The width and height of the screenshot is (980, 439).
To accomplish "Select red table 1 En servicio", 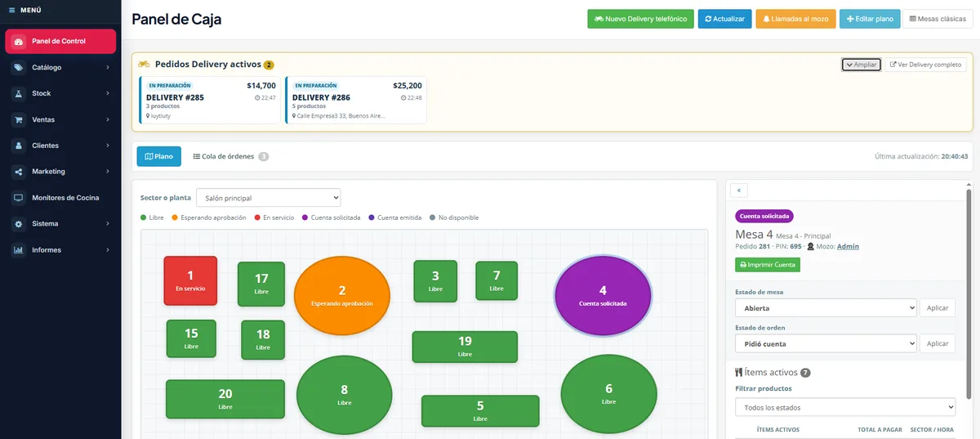I will tap(190, 280).
